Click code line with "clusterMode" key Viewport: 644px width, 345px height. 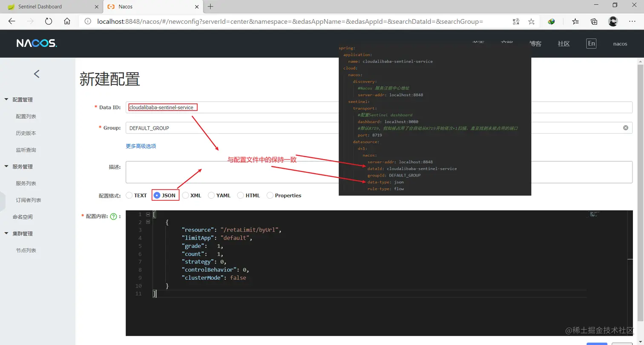coord(214,278)
